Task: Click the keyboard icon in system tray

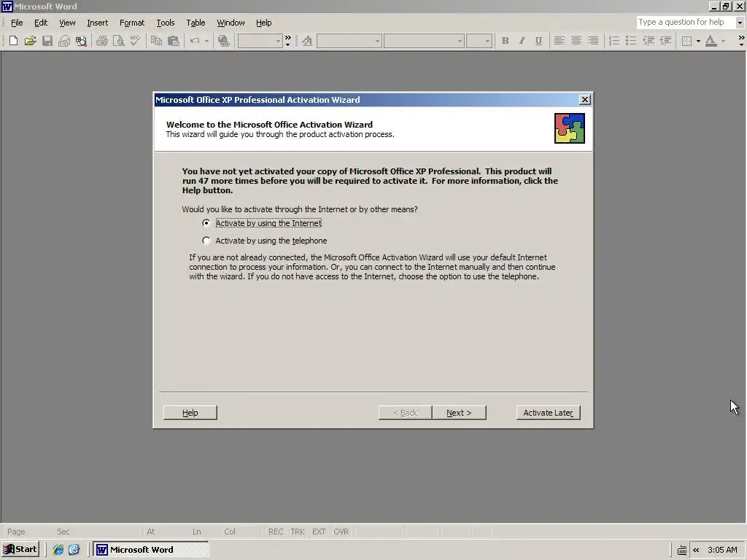Action: coord(682,550)
